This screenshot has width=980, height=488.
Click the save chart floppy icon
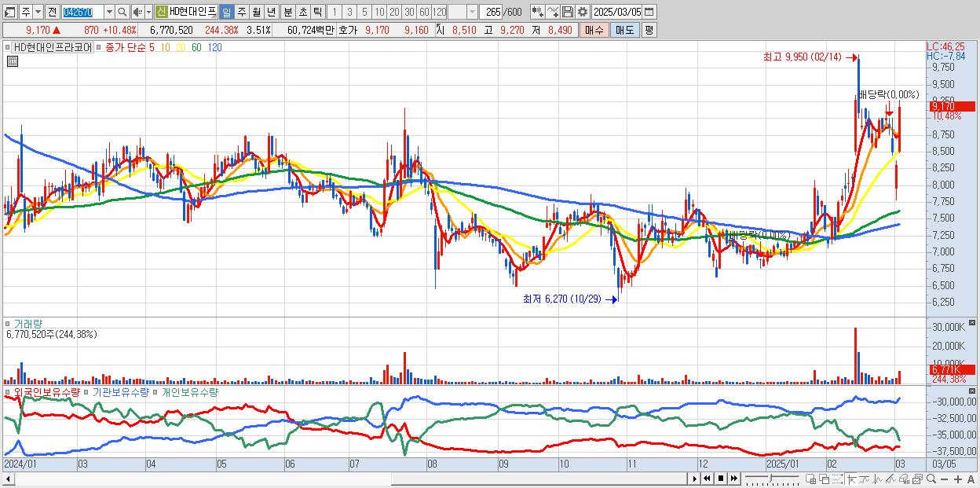(x=568, y=13)
